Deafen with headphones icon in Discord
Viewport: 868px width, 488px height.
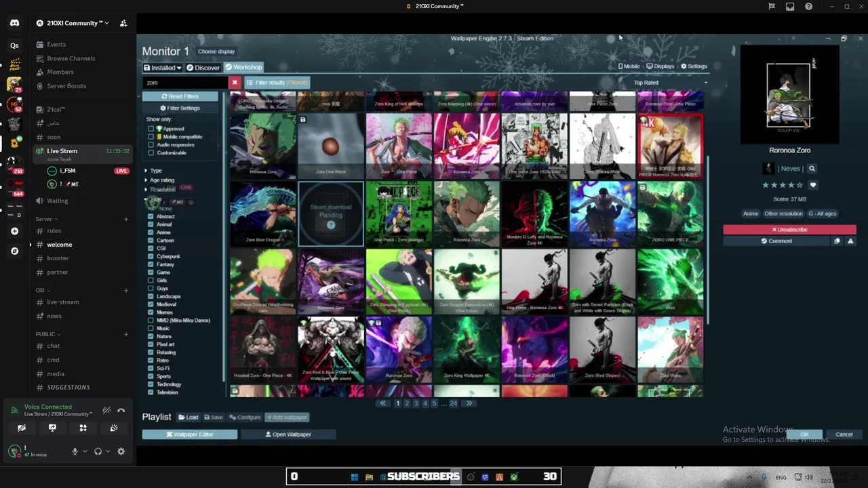(98, 451)
